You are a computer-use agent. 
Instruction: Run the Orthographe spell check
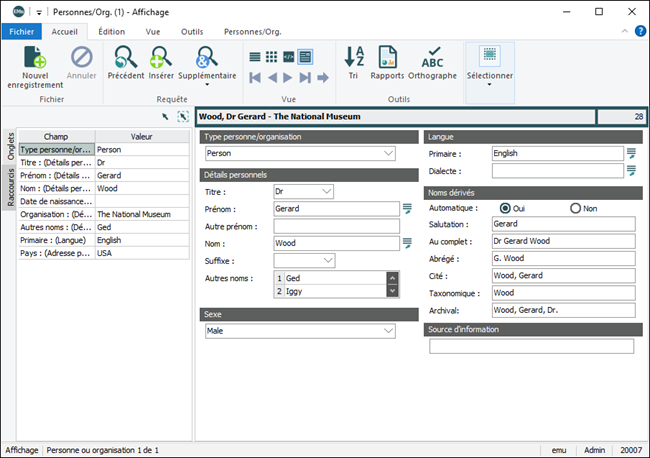tap(432, 57)
